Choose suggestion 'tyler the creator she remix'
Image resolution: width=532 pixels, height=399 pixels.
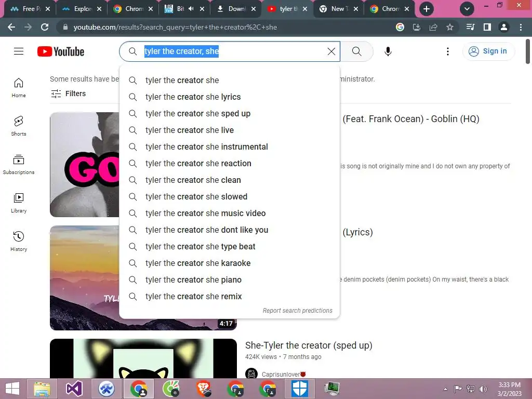pyautogui.click(x=229, y=297)
